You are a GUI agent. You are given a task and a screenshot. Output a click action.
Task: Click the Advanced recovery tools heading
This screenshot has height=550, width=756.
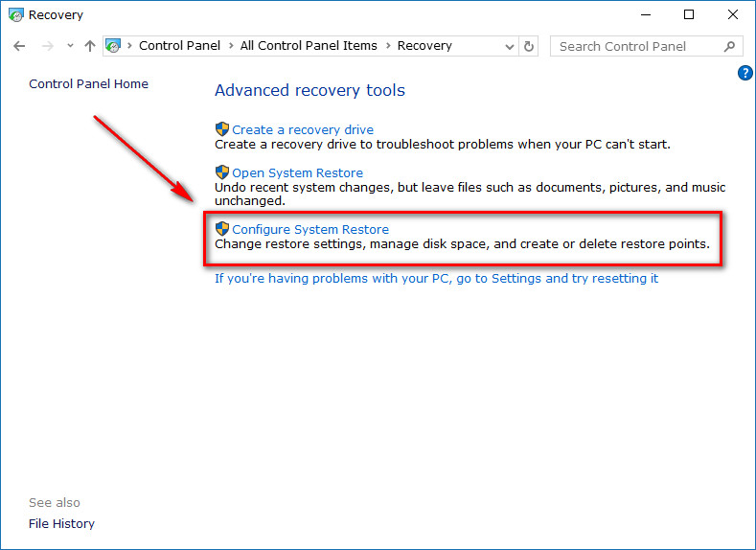click(309, 90)
